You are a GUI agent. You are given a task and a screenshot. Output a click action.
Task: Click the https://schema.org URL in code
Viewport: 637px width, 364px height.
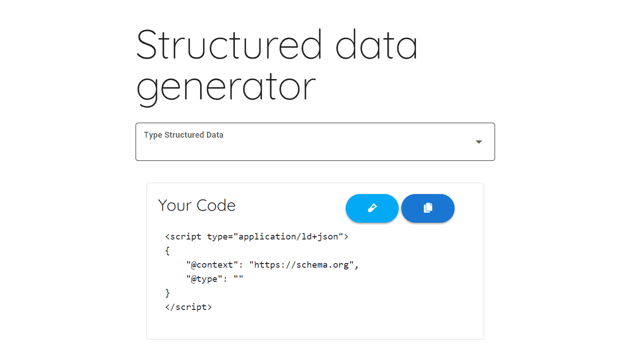pos(302,265)
